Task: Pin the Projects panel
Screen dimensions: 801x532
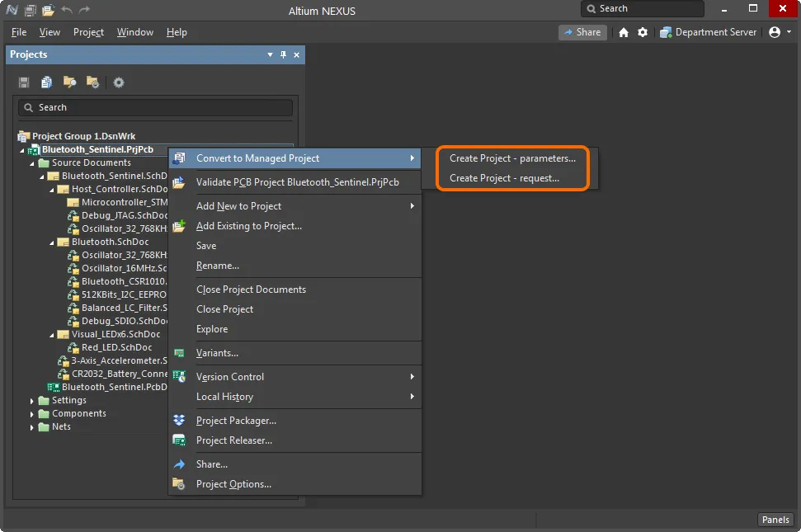Action: [x=284, y=54]
